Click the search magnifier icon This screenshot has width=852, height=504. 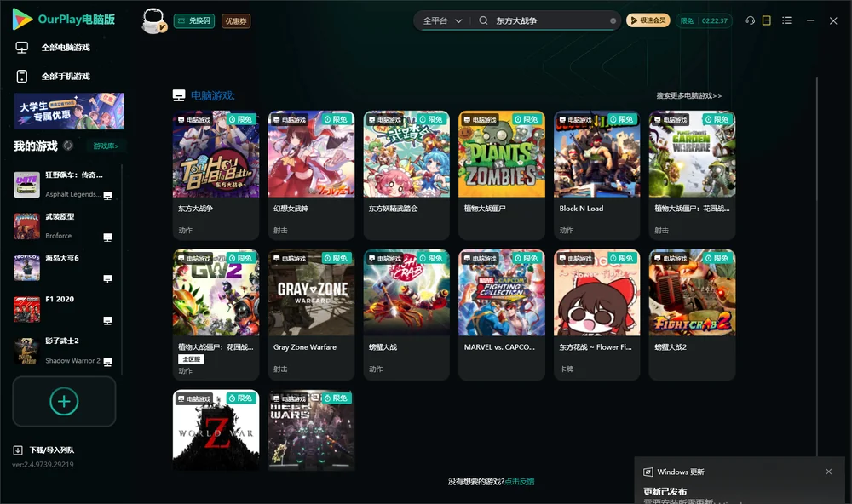point(483,20)
